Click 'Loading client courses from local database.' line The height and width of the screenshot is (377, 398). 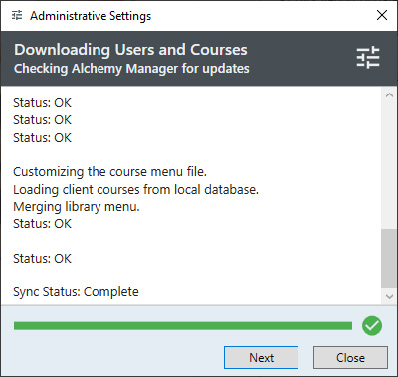point(136,189)
